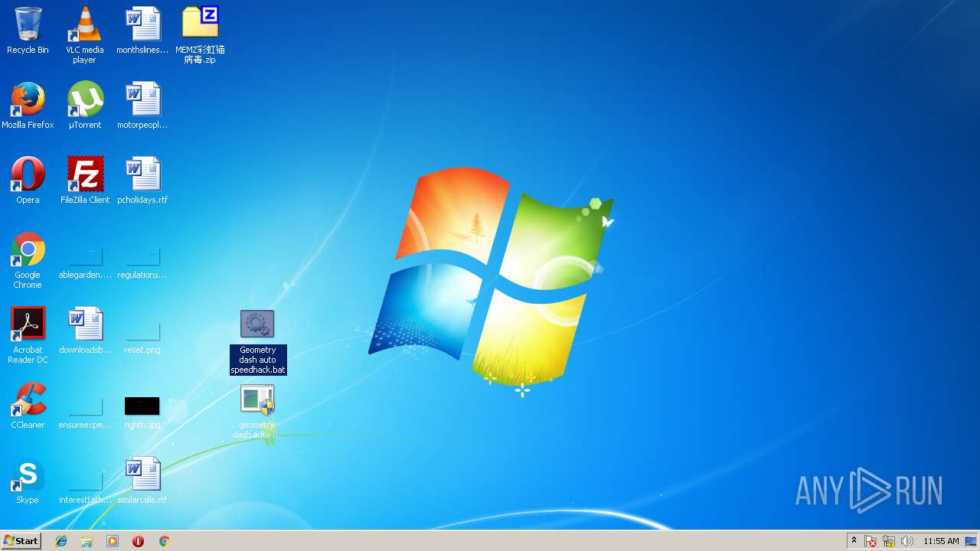This screenshot has width=980, height=551.
Task: Select the monthslines document icon
Action: coord(142,24)
